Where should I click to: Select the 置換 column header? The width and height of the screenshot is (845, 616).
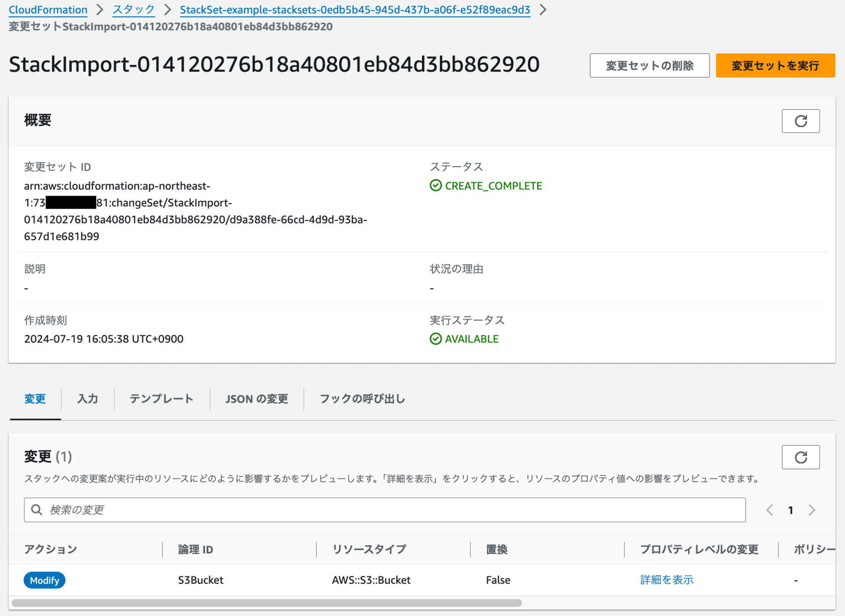click(x=497, y=549)
